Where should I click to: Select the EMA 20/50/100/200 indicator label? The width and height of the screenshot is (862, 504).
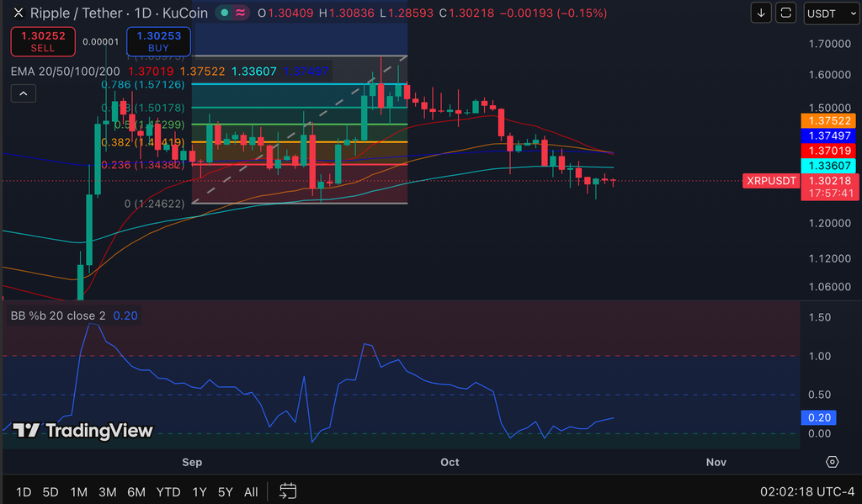(65, 72)
